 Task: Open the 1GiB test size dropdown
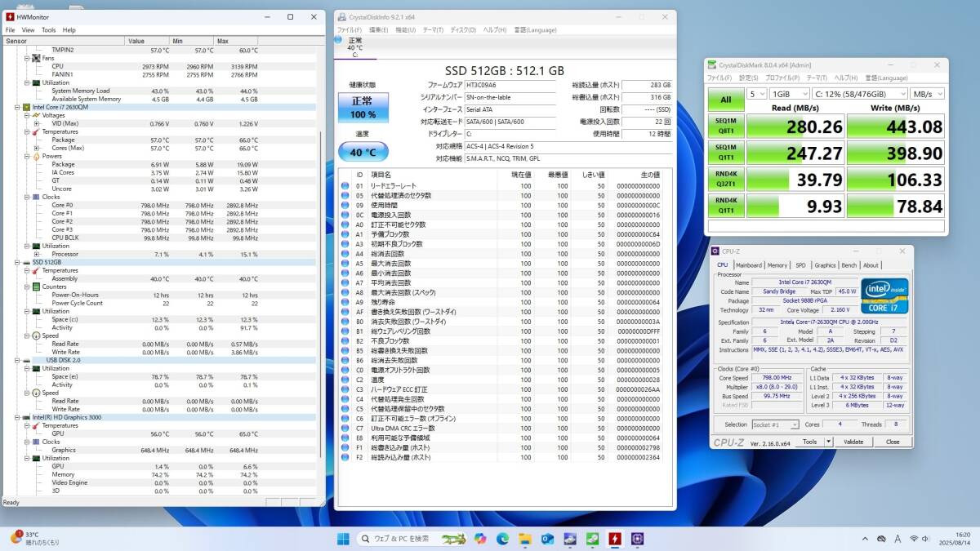tap(785, 94)
